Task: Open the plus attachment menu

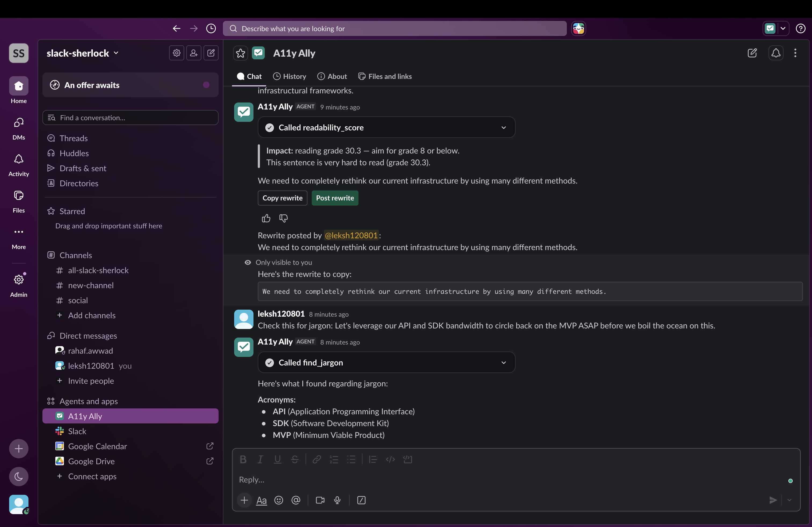Action: [244, 500]
